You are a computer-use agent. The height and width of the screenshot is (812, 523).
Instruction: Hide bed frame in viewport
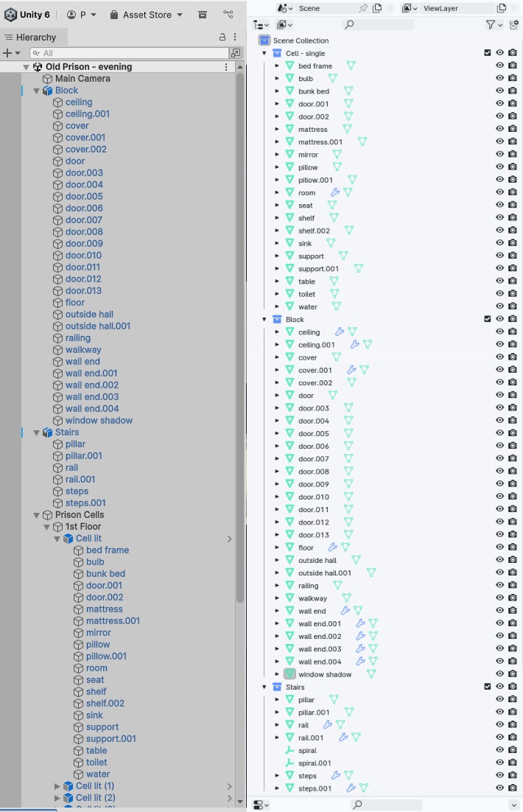(499, 66)
